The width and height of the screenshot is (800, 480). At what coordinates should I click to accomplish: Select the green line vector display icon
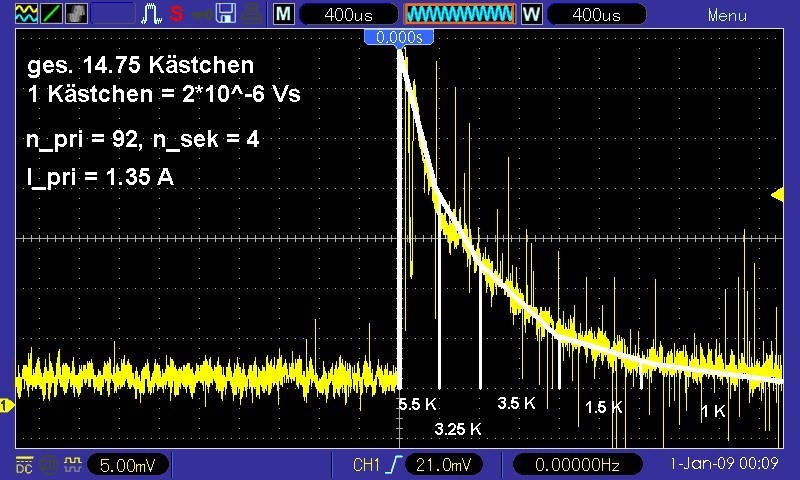[x=52, y=14]
